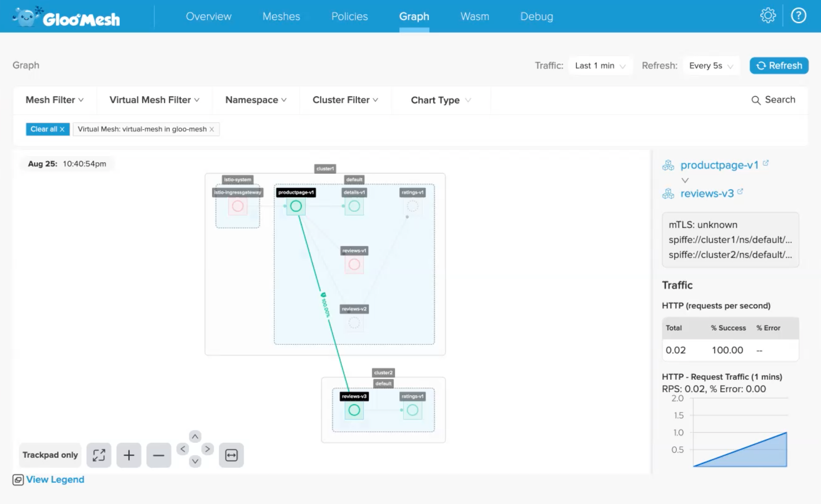The image size is (821, 504).
Task: Pan the graph left with the arrow
Action: [183, 449]
